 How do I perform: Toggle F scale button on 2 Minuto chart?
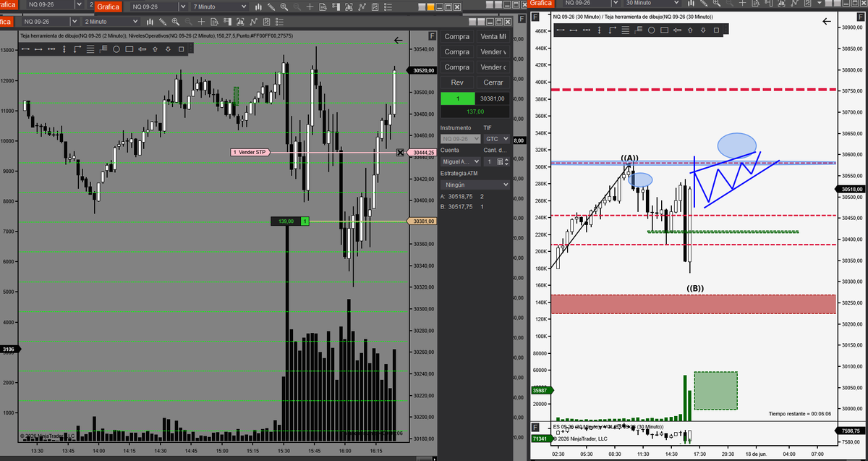click(432, 35)
